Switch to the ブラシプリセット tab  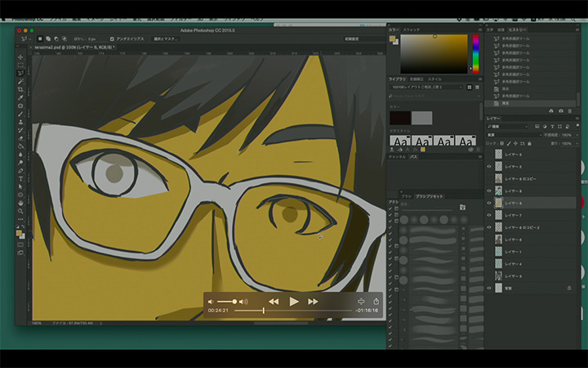pos(430,196)
